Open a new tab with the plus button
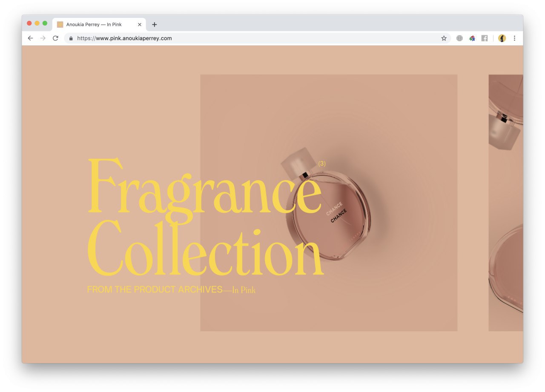The width and height of the screenshot is (545, 392). tap(154, 25)
